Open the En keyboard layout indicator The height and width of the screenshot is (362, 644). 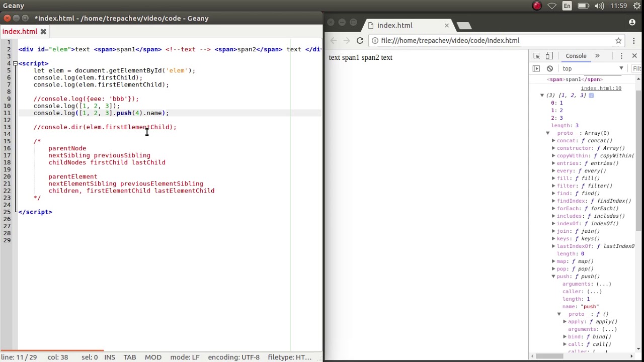pos(567,6)
